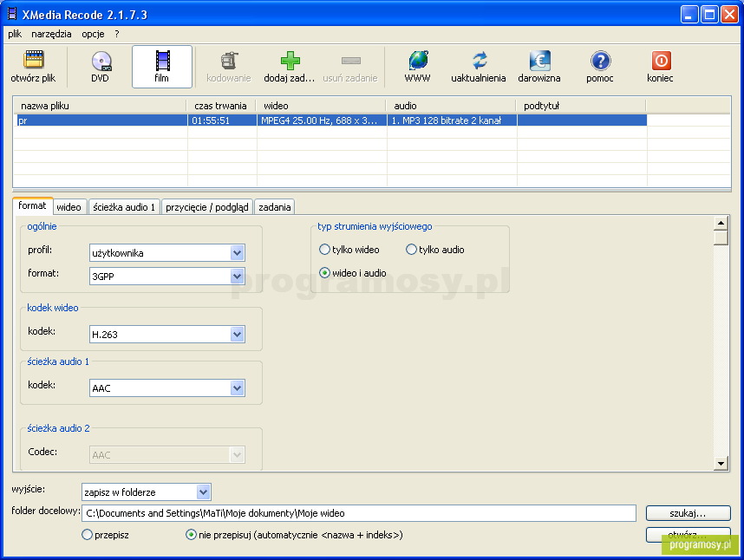744x560 pixels.
Task: Open the 'narzędzia' menu
Action: (51, 34)
